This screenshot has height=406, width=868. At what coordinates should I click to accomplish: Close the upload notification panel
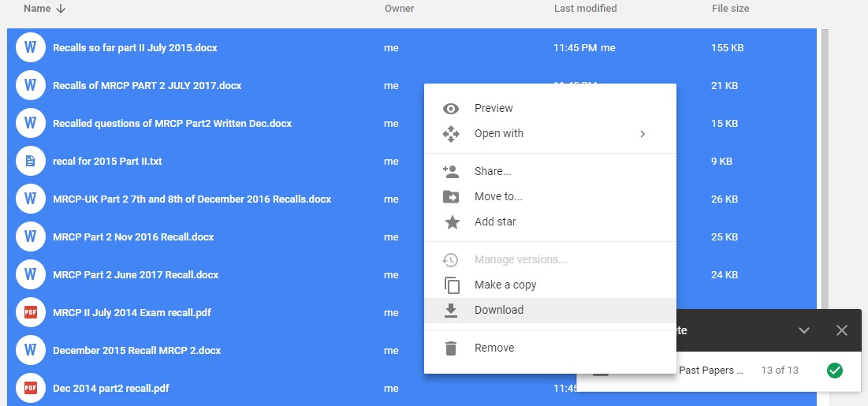[x=841, y=330]
